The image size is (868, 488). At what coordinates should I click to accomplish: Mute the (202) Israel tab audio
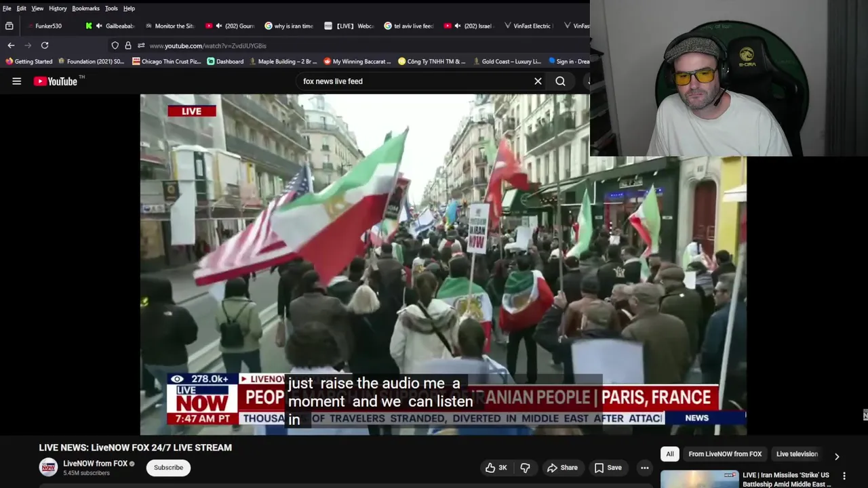[x=458, y=26]
